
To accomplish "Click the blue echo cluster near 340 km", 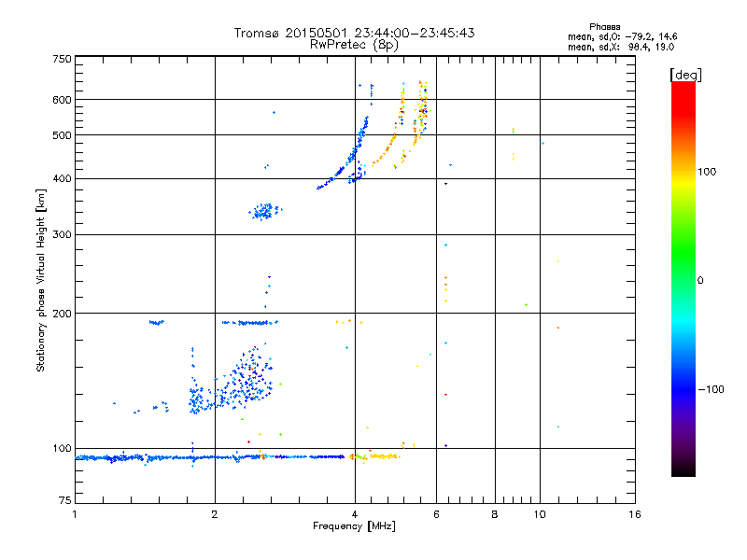I will (265, 212).
